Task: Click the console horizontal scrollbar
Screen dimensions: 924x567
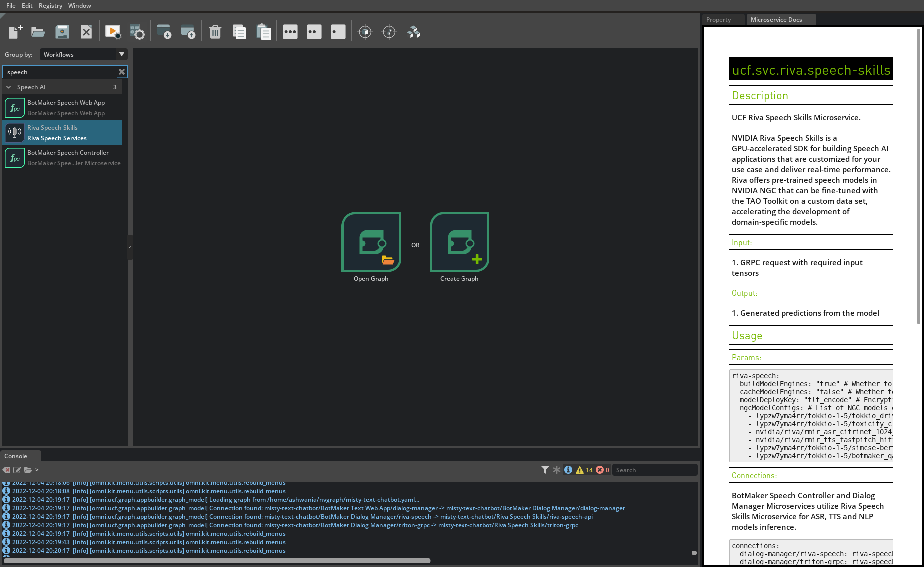Action: (x=217, y=561)
